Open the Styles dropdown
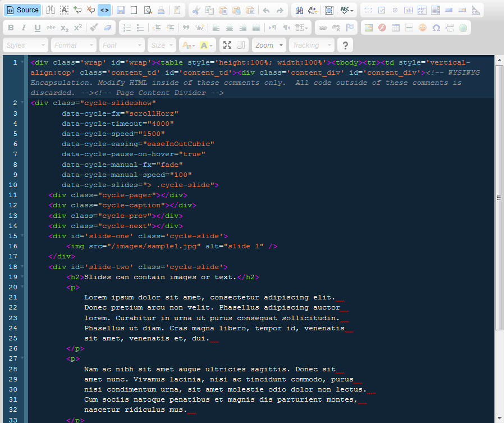The image size is (504, 423). [x=25, y=46]
